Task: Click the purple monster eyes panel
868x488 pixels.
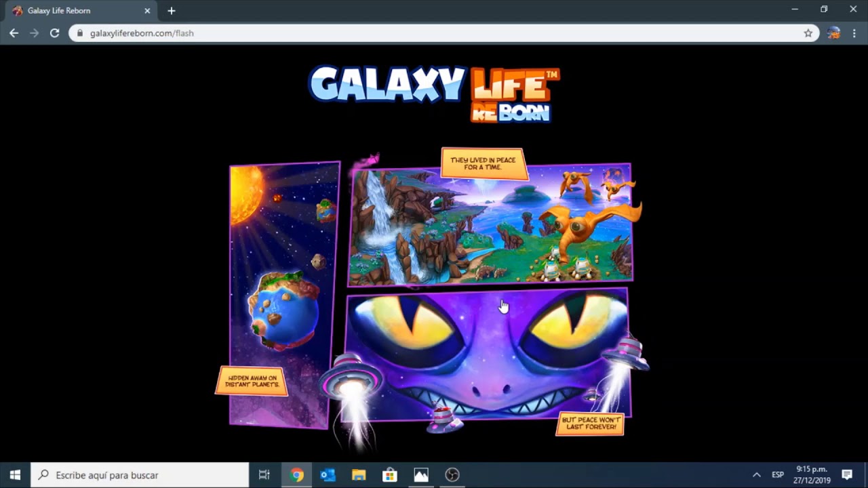Action: coord(487,354)
